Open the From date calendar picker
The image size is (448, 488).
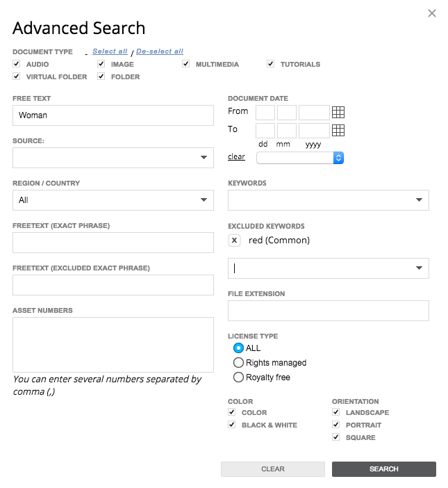coord(338,112)
